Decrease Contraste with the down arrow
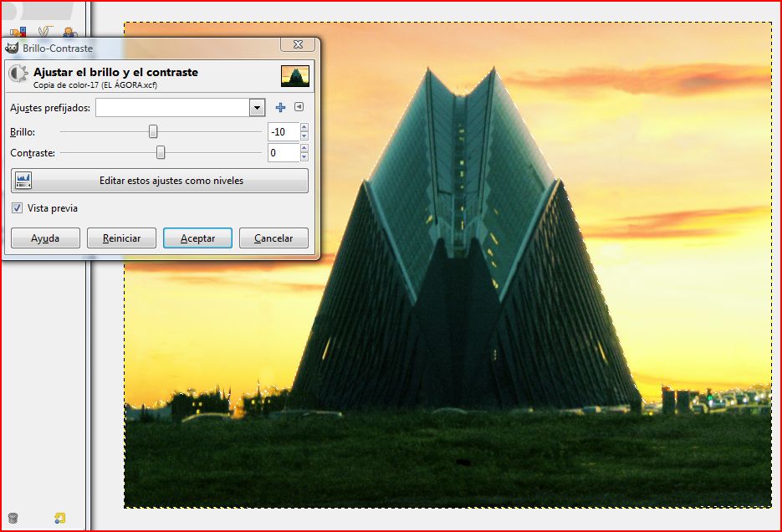 [x=304, y=157]
